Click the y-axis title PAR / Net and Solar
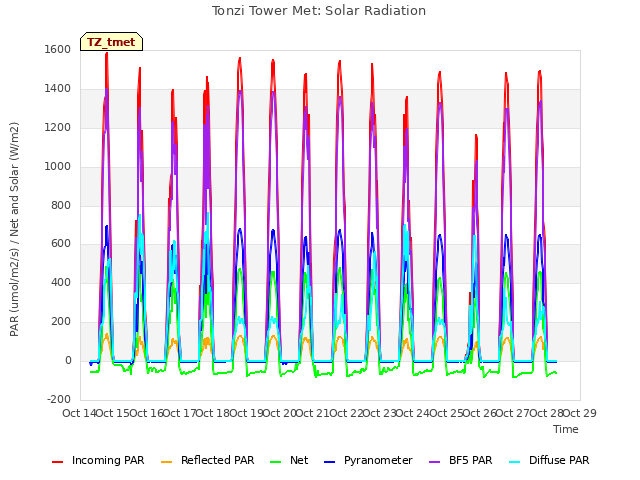Screen dimensions: 640x480 click(x=14, y=229)
